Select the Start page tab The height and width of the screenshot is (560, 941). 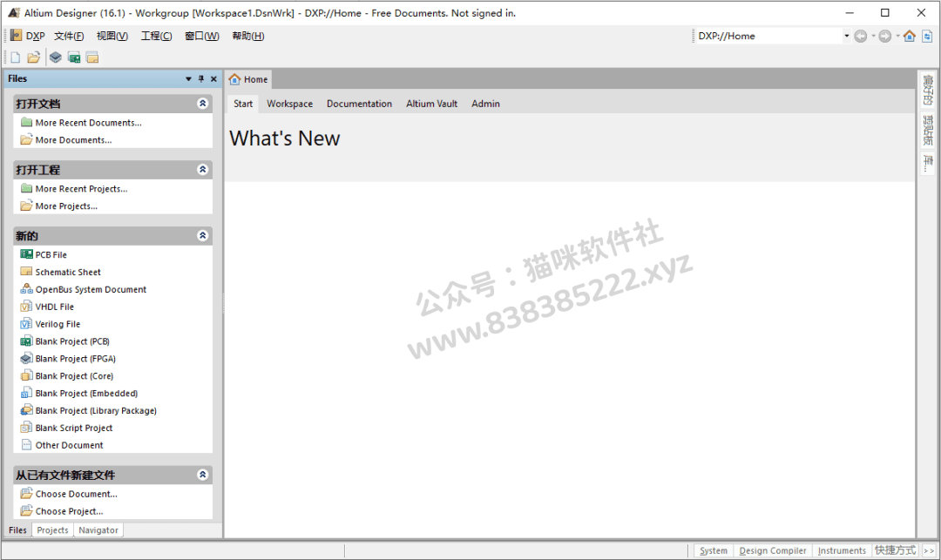[x=243, y=104]
